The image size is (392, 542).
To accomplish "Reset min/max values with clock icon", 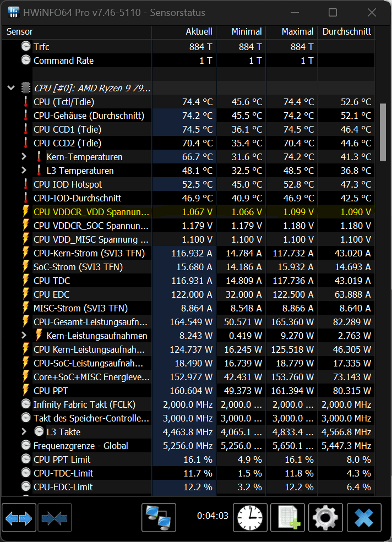I will (250, 518).
